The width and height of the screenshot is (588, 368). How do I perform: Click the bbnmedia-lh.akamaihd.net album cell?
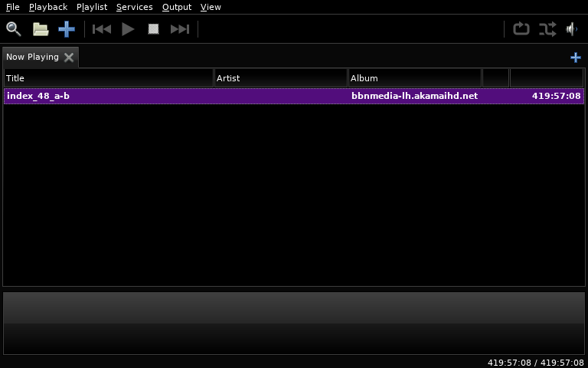click(x=414, y=96)
